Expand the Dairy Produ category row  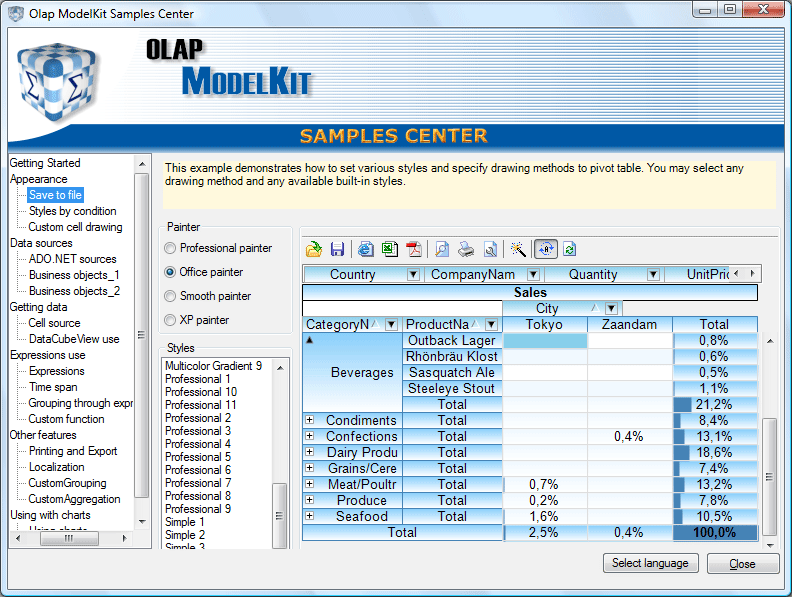310,452
